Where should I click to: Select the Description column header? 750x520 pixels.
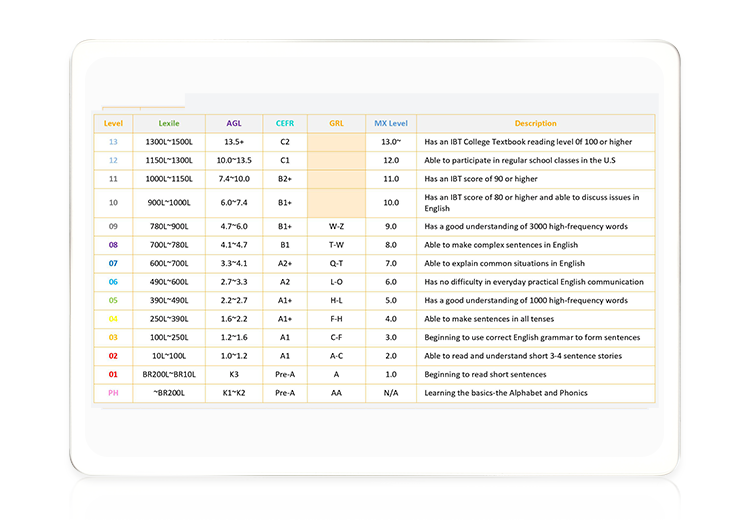535,124
